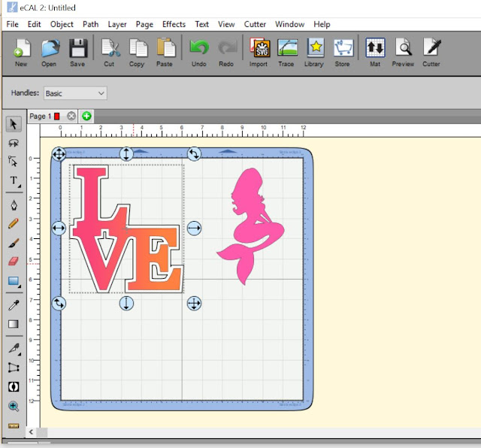Select the Eyedropper tool
The image size is (481, 448).
click(x=13, y=305)
